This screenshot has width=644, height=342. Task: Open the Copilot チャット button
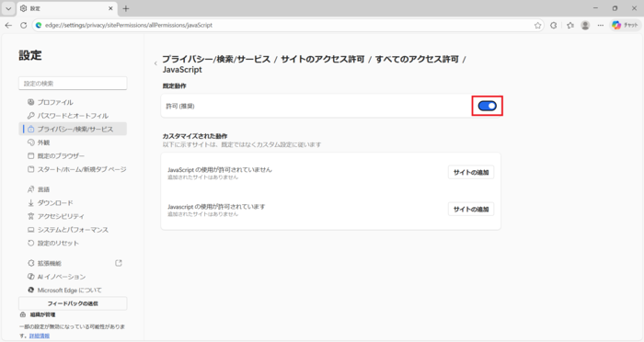point(625,25)
